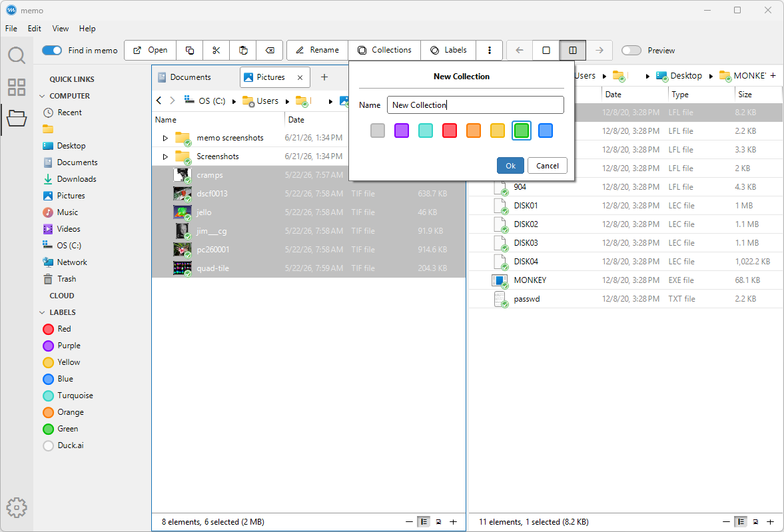Enable the Preview toggle
Image resolution: width=784 pixels, height=532 pixels.
click(x=631, y=51)
